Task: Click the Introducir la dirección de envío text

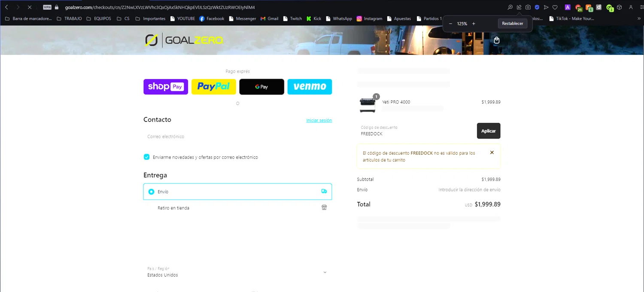Action: 469,190
